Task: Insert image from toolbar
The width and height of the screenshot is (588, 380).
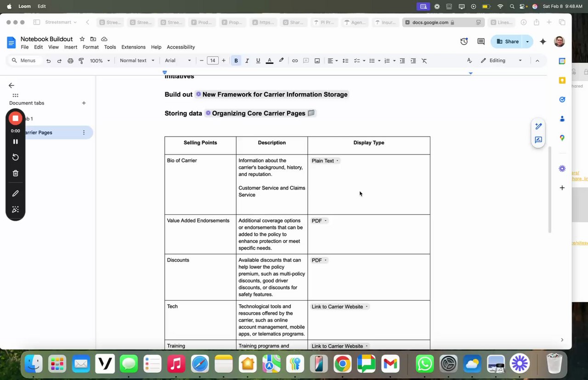Action: coord(317,61)
